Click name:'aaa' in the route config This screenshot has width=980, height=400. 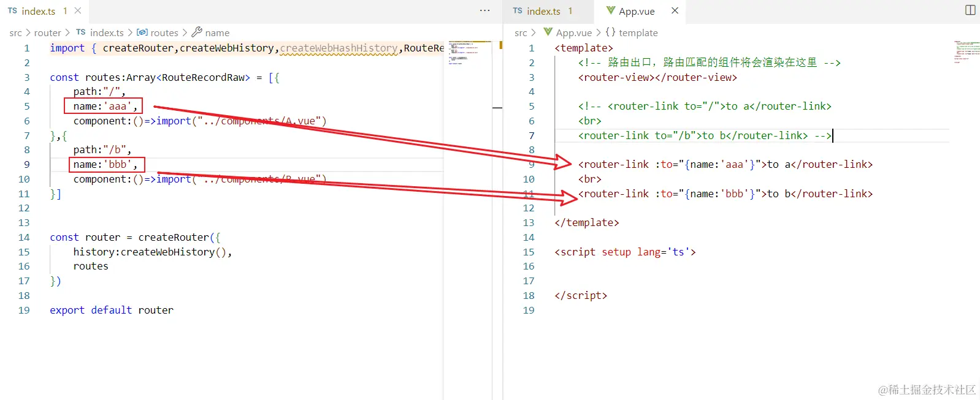point(103,107)
